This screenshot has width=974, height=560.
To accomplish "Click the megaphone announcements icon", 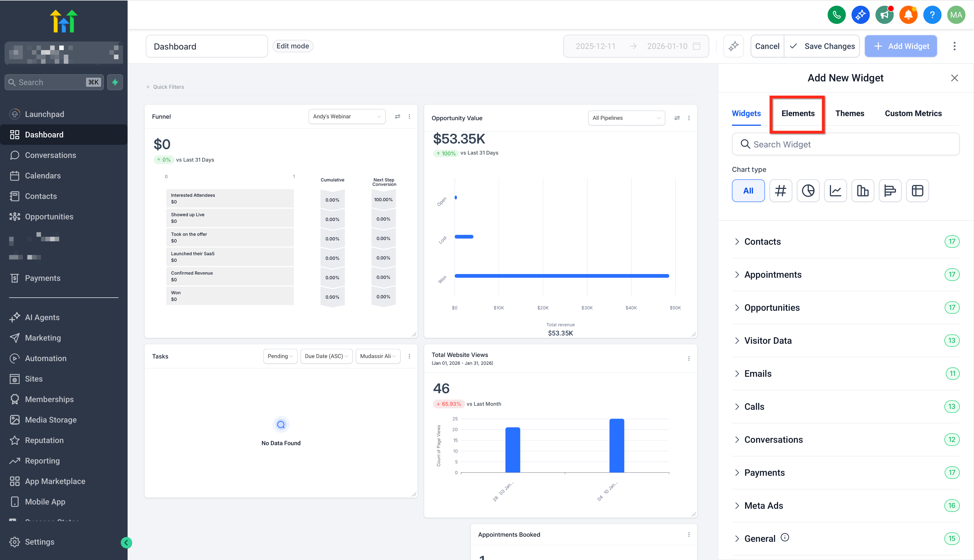I will (x=884, y=15).
